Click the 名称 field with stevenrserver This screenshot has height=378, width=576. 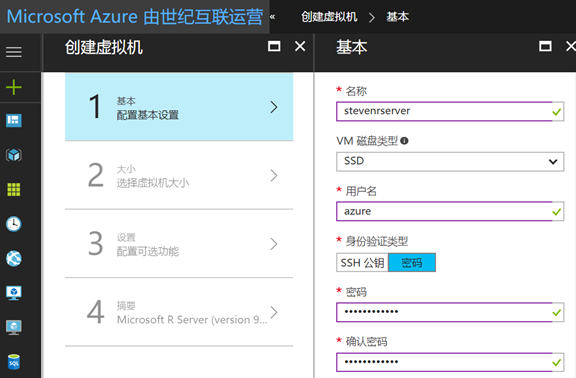[450, 111]
